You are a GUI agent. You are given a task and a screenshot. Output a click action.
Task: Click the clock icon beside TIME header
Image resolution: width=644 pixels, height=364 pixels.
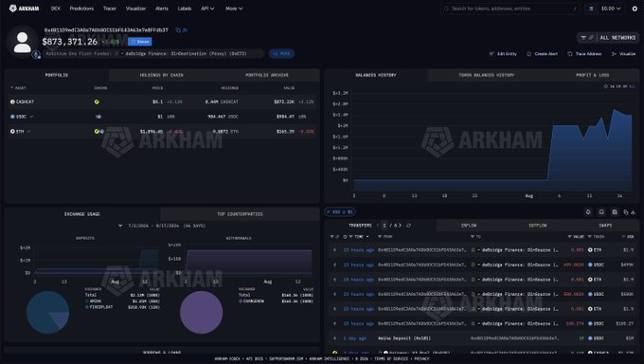click(x=345, y=236)
